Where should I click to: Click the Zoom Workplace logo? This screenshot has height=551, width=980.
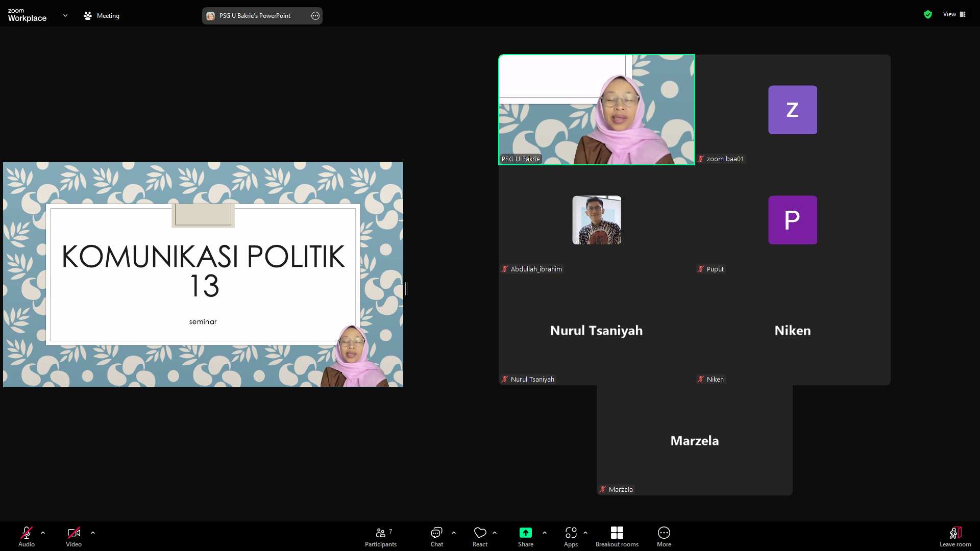tap(27, 15)
